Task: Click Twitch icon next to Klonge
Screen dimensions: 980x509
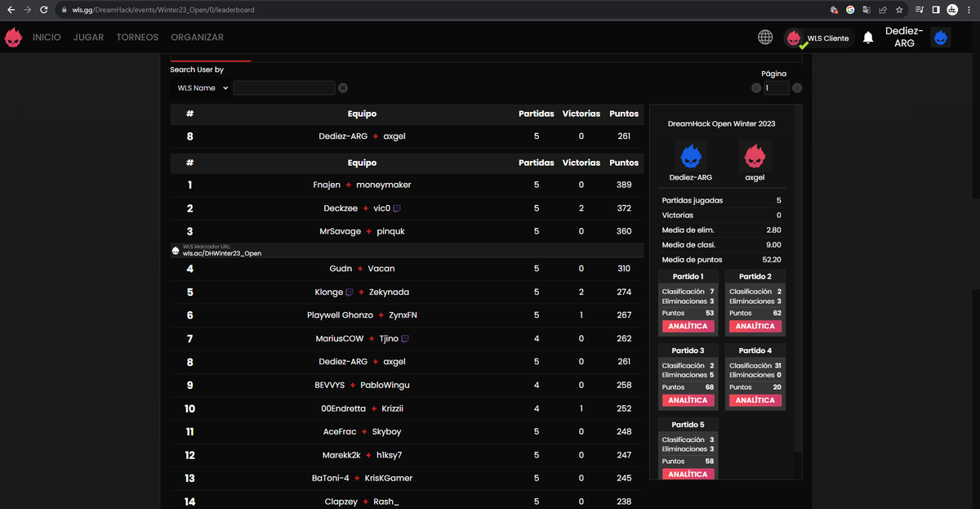Action: [x=350, y=292]
